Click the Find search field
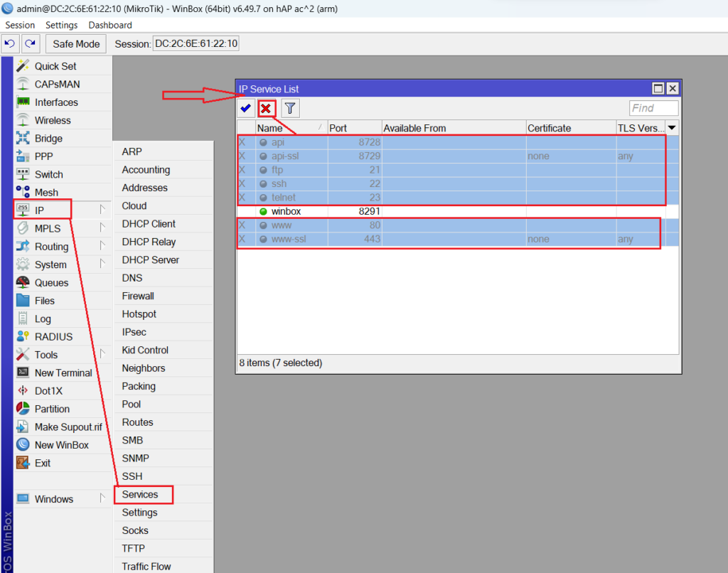The width and height of the screenshot is (728, 573). tap(653, 108)
